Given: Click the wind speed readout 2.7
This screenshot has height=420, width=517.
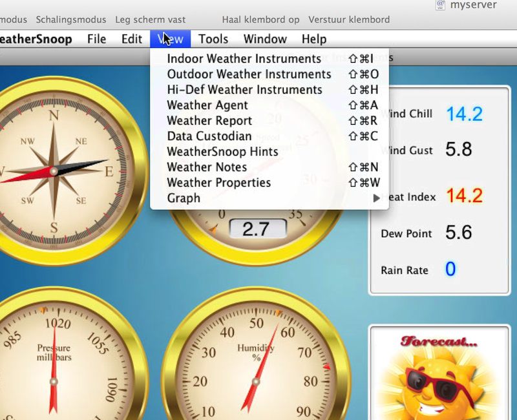Looking at the screenshot, I should (258, 229).
